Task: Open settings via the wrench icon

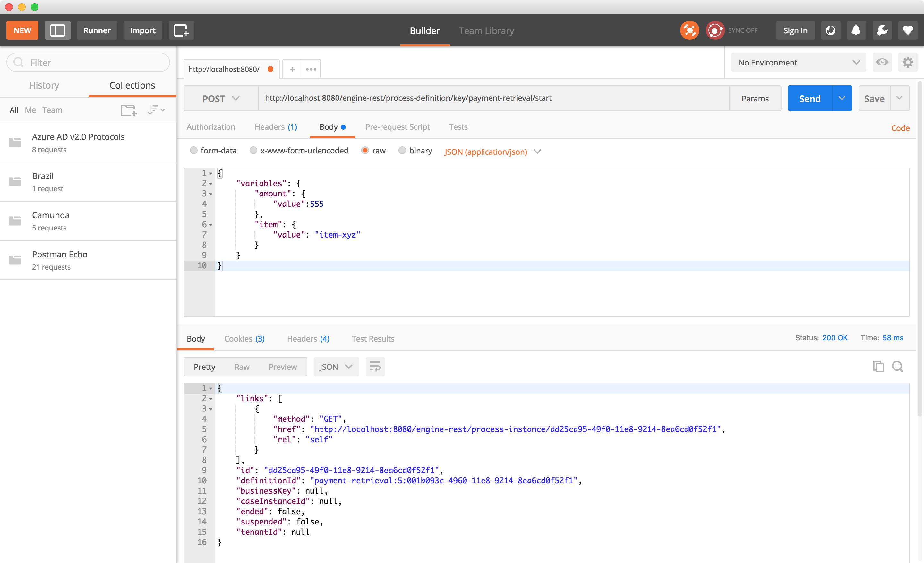Action: click(x=882, y=30)
